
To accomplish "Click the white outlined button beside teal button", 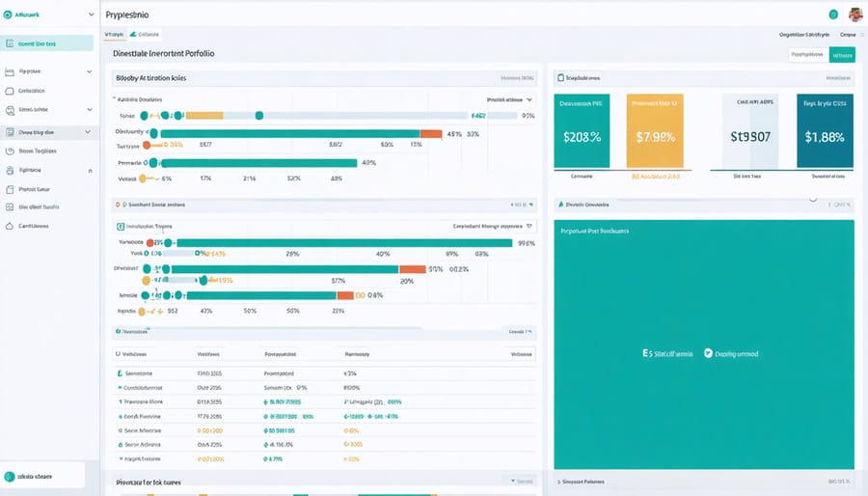I will coord(808,56).
